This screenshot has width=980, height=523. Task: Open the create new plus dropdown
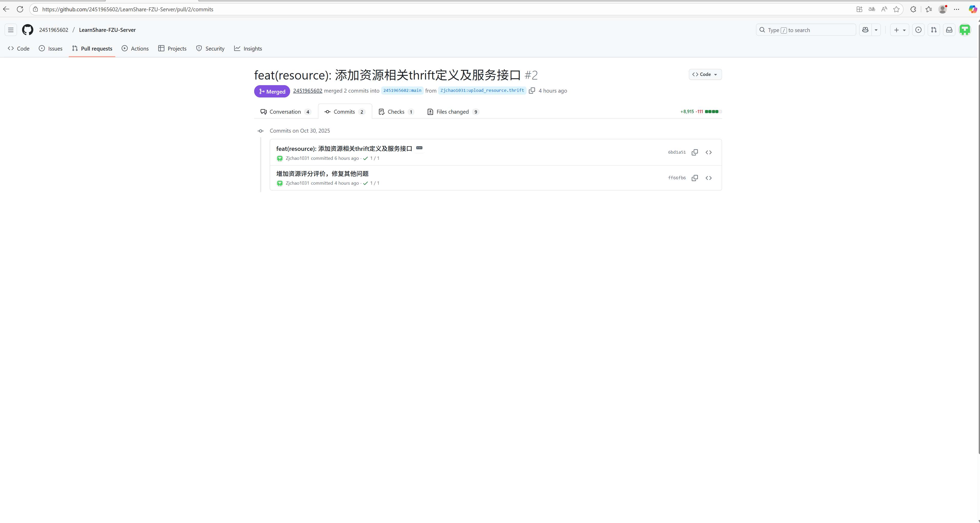pyautogui.click(x=899, y=30)
